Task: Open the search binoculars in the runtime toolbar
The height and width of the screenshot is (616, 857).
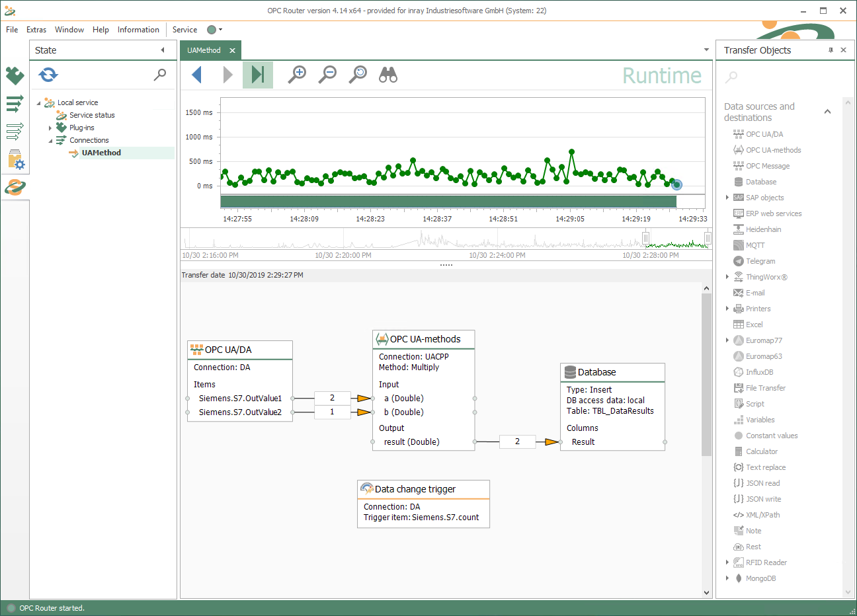Action: [x=388, y=75]
